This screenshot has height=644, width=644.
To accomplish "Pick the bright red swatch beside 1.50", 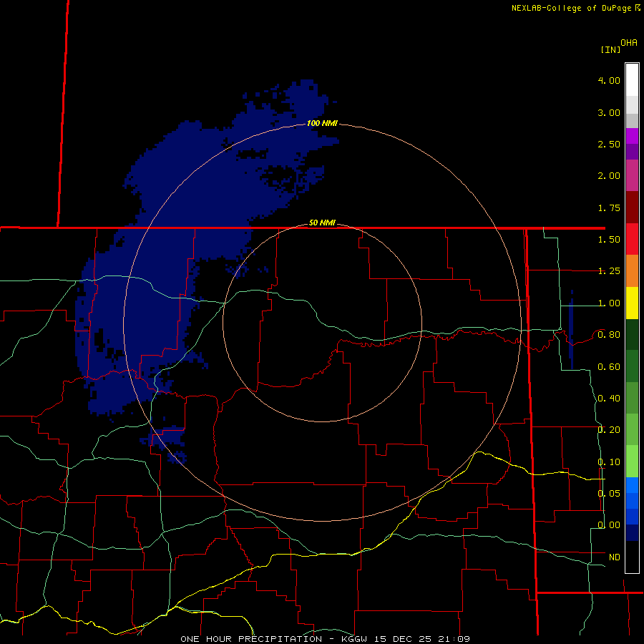I will point(632,239).
